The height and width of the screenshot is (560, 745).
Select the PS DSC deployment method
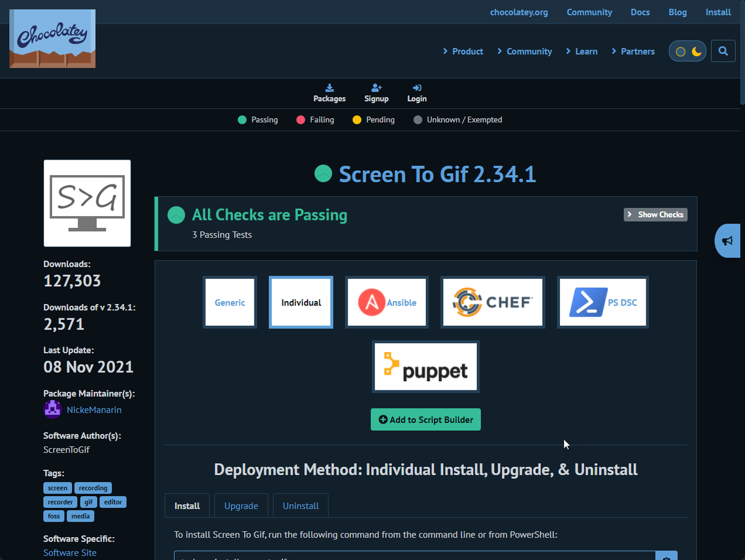point(603,302)
